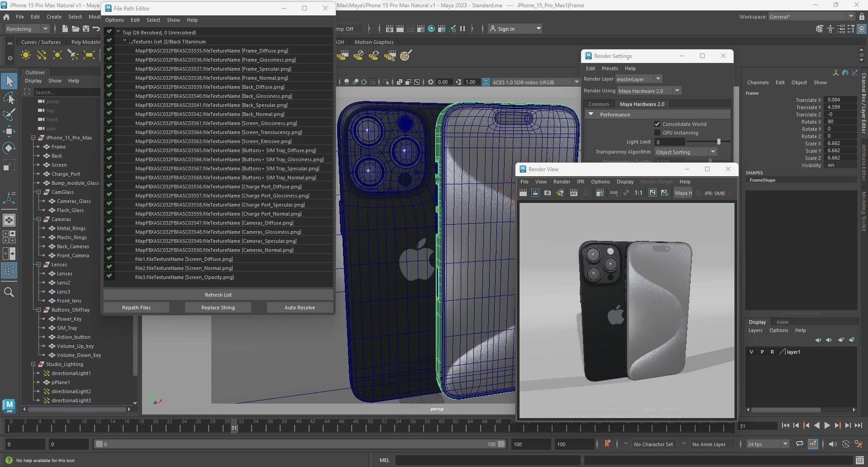The width and height of the screenshot is (868, 467).
Task: Click the Auto Resolve button
Action: [x=300, y=308]
